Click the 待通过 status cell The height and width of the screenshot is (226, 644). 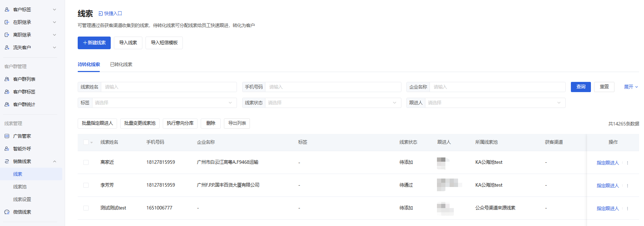pos(406,185)
